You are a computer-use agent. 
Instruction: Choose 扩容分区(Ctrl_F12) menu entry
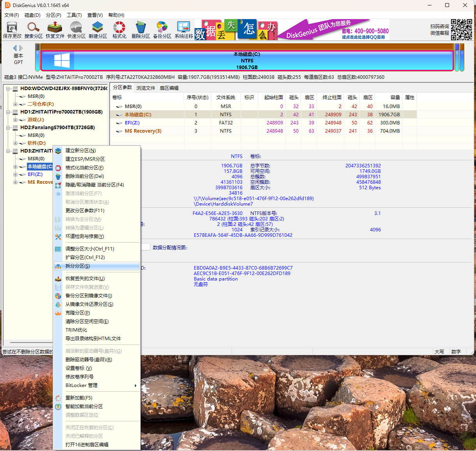[97, 257]
